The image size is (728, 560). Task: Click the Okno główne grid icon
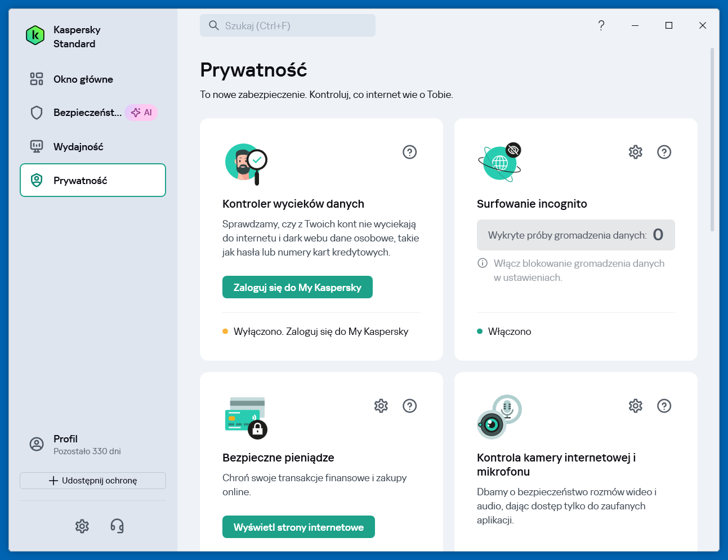pyautogui.click(x=37, y=79)
